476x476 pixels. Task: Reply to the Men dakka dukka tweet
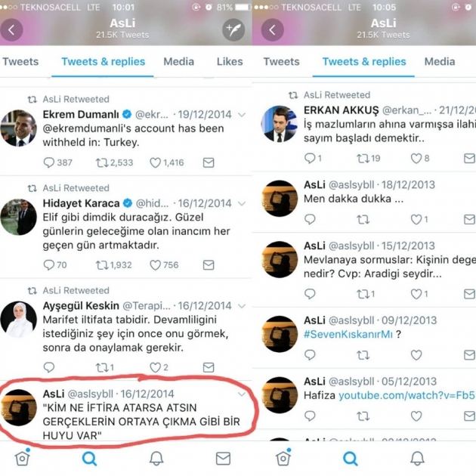310,219
